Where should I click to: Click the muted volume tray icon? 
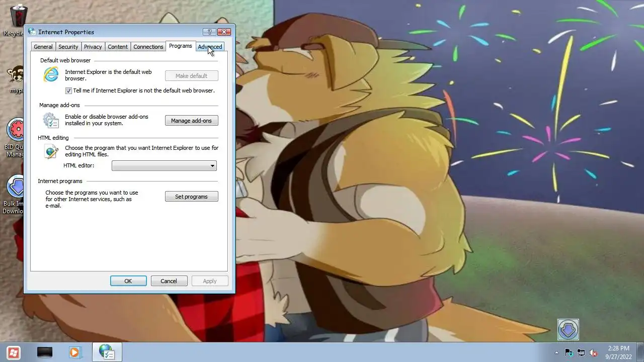click(593, 352)
